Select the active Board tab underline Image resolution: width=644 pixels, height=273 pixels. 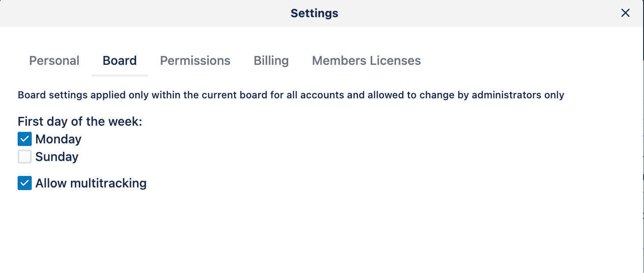click(119, 76)
